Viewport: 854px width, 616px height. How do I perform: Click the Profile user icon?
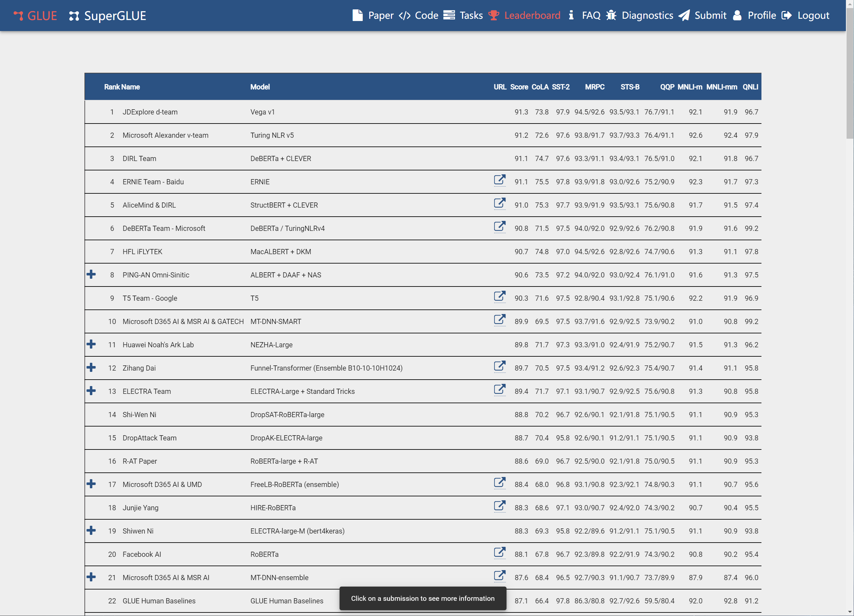click(737, 16)
